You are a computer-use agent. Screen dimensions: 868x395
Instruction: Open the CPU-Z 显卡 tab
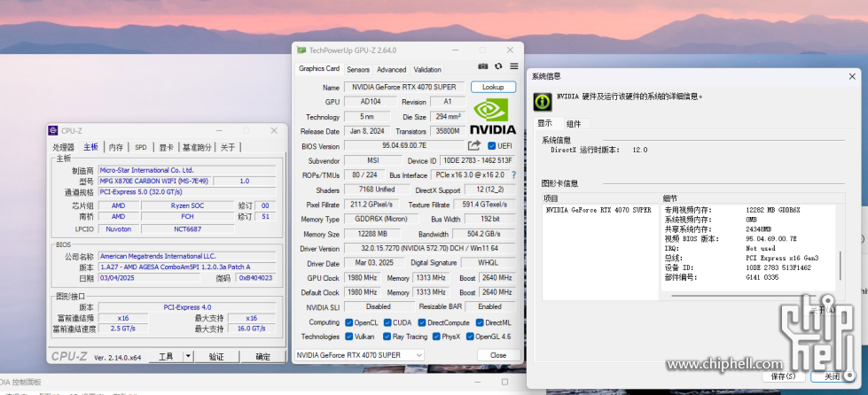point(166,147)
